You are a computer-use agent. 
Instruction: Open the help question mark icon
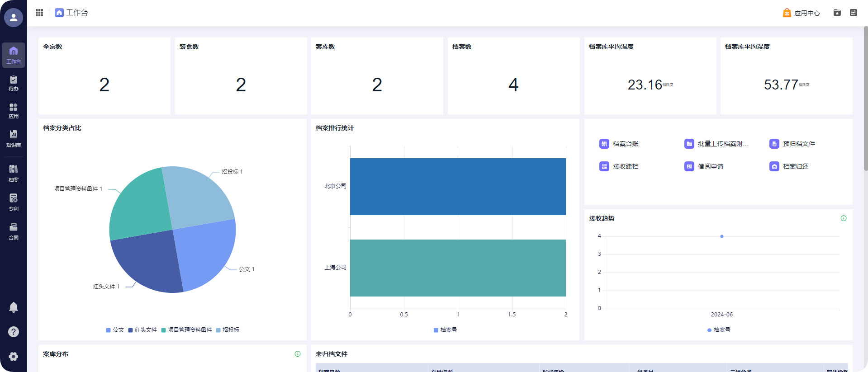click(14, 332)
